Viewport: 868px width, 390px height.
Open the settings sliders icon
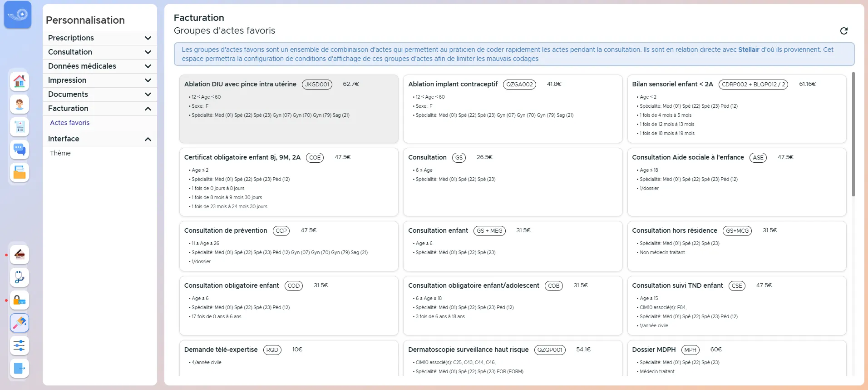tap(20, 345)
